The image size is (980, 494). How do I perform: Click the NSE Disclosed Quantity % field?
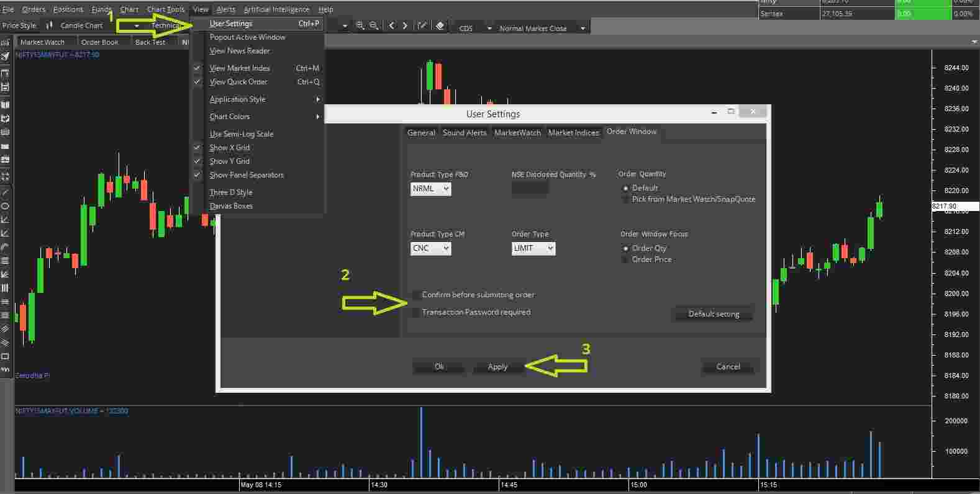(x=529, y=189)
